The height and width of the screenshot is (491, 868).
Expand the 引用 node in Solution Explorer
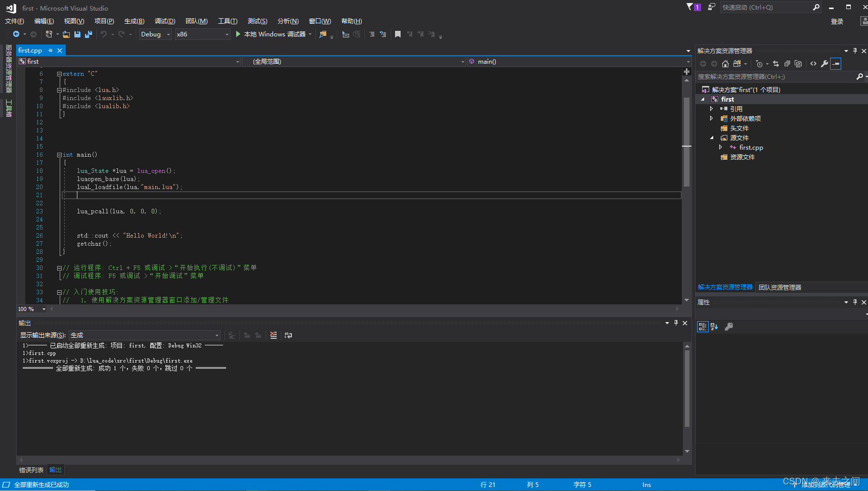click(x=711, y=109)
